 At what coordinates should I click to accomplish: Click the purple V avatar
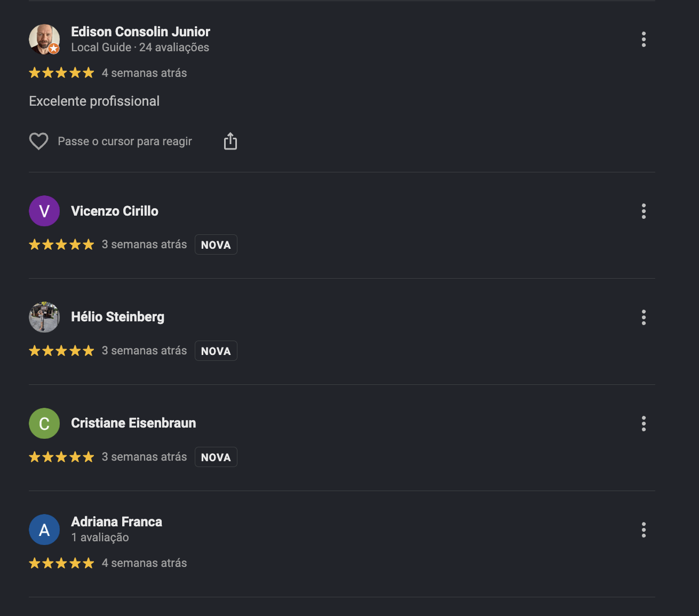[44, 211]
